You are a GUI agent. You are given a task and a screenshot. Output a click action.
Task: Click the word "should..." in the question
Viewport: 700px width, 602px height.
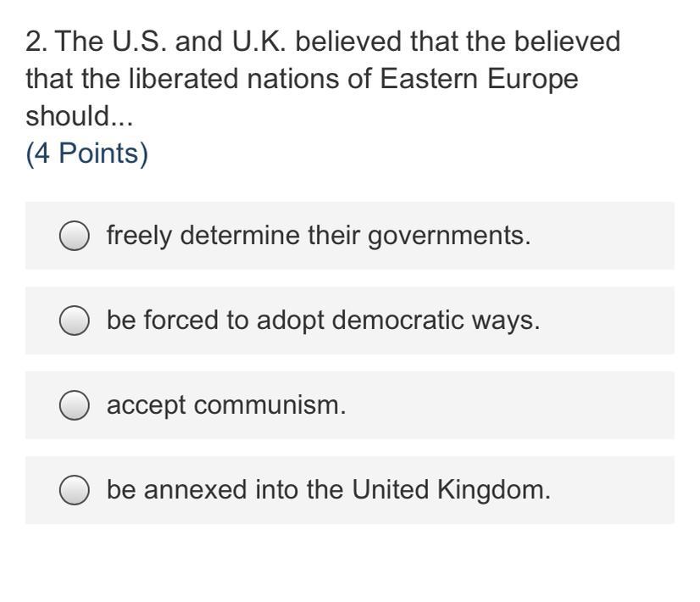[x=80, y=116]
